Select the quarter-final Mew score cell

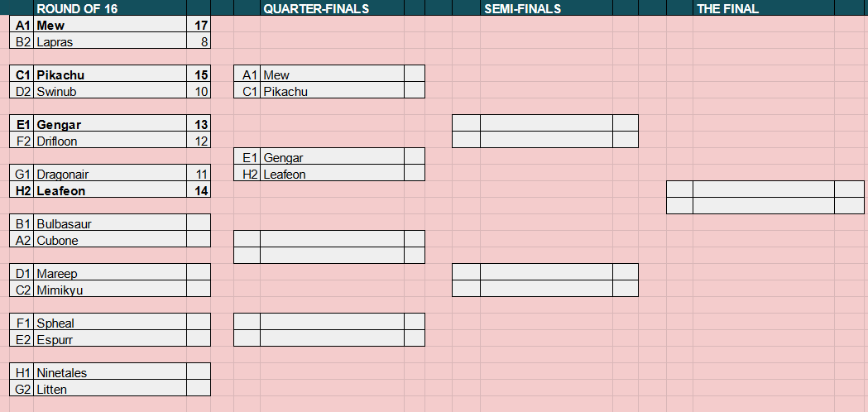click(x=415, y=74)
